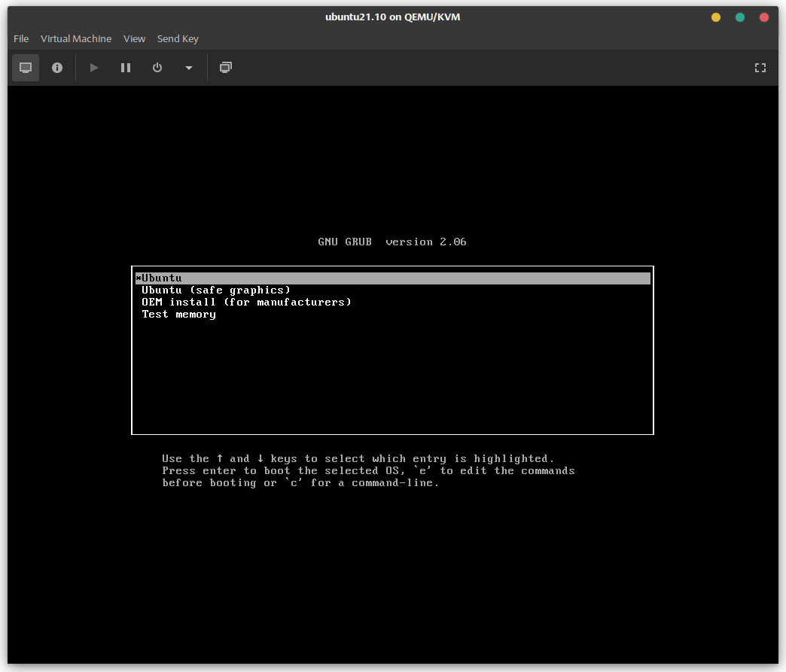The height and width of the screenshot is (672, 786).
Task: Open the Virtual Machine menu
Action: coord(76,38)
